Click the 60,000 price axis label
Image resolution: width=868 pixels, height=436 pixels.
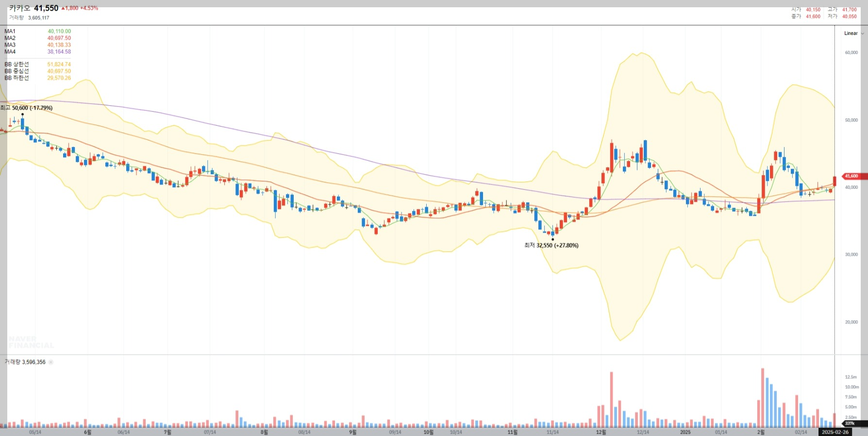click(x=851, y=53)
